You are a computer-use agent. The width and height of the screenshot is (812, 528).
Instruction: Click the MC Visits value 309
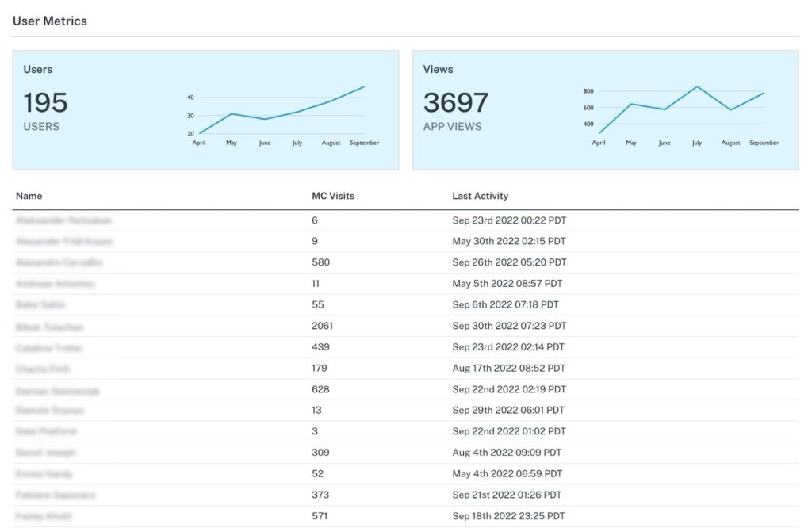(320, 453)
